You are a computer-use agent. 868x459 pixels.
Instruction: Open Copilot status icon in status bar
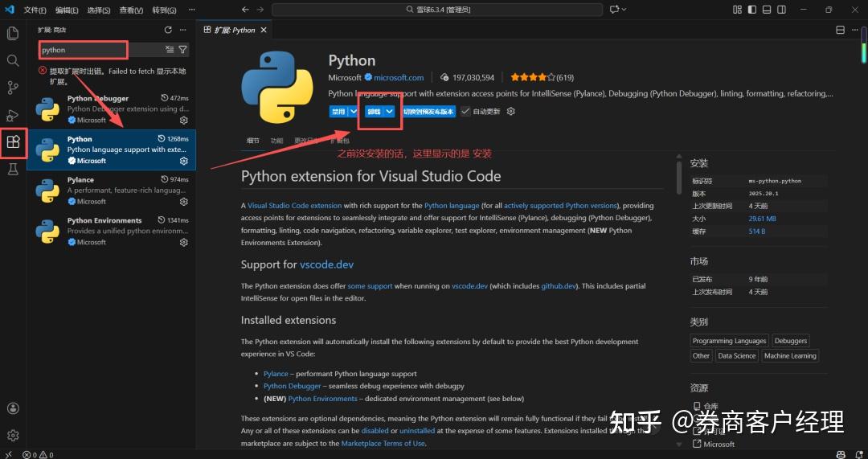(x=841, y=454)
